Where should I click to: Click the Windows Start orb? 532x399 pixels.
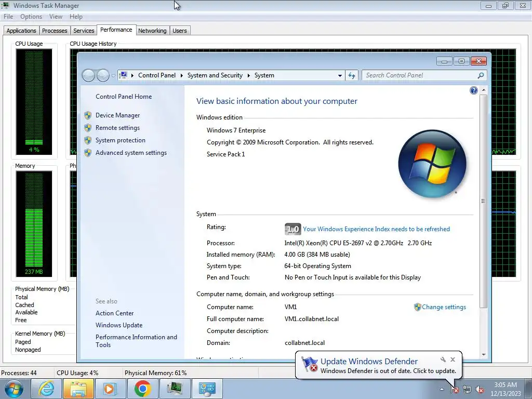(x=14, y=389)
